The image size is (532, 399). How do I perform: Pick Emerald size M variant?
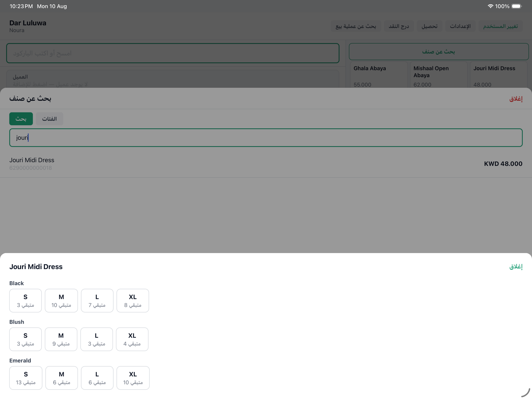click(62, 378)
